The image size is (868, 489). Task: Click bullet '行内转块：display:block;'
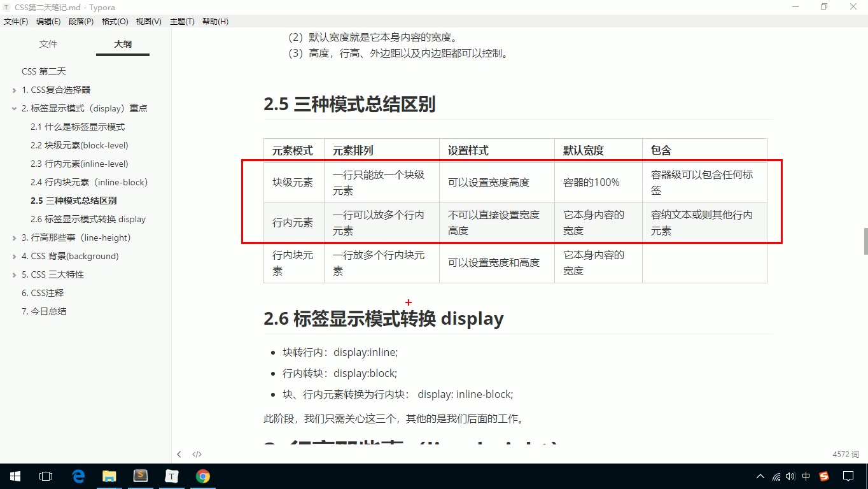(340, 373)
